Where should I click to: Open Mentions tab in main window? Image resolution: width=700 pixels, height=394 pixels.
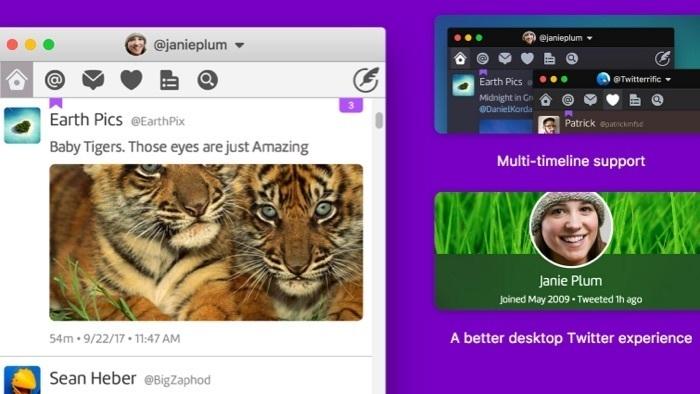[55, 80]
